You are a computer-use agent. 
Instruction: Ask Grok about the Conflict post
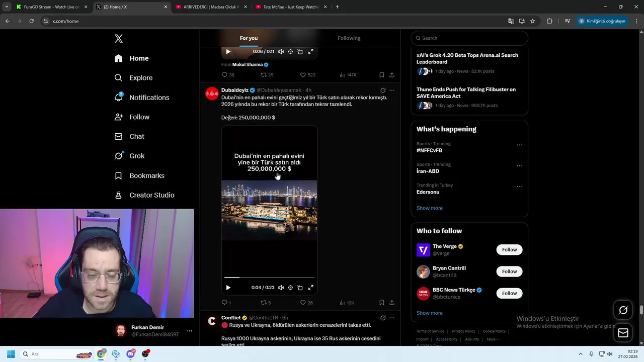pos(383,318)
